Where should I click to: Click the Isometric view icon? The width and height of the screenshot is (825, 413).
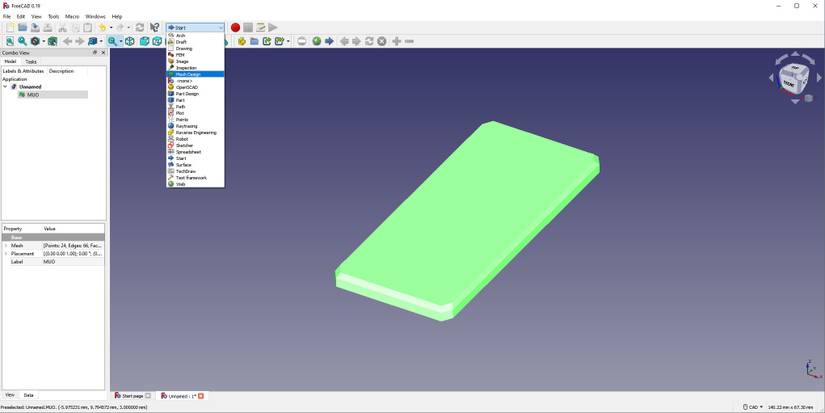129,41
